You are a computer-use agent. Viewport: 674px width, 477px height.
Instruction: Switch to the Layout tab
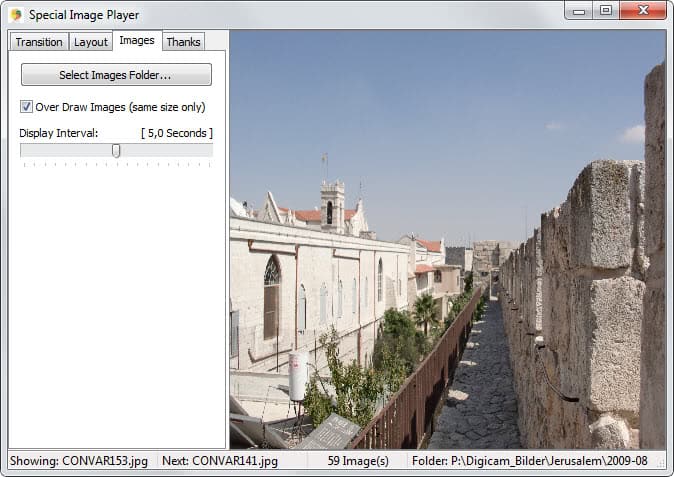[x=91, y=42]
